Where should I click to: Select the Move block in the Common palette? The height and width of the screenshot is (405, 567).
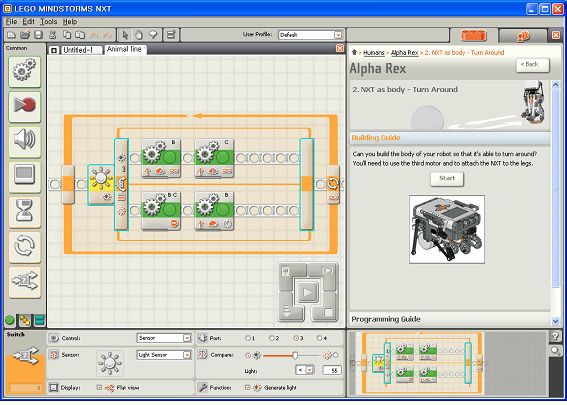[x=25, y=71]
